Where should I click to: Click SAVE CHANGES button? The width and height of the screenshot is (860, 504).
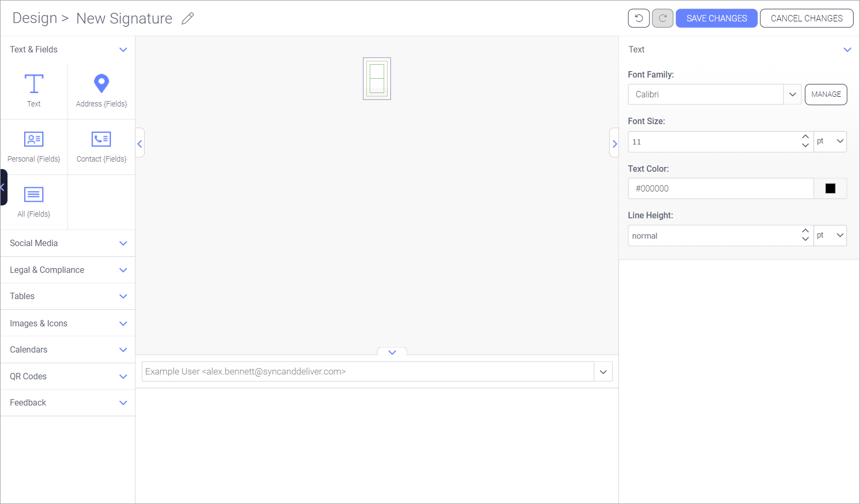pyautogui.click(x=716, y=18)
